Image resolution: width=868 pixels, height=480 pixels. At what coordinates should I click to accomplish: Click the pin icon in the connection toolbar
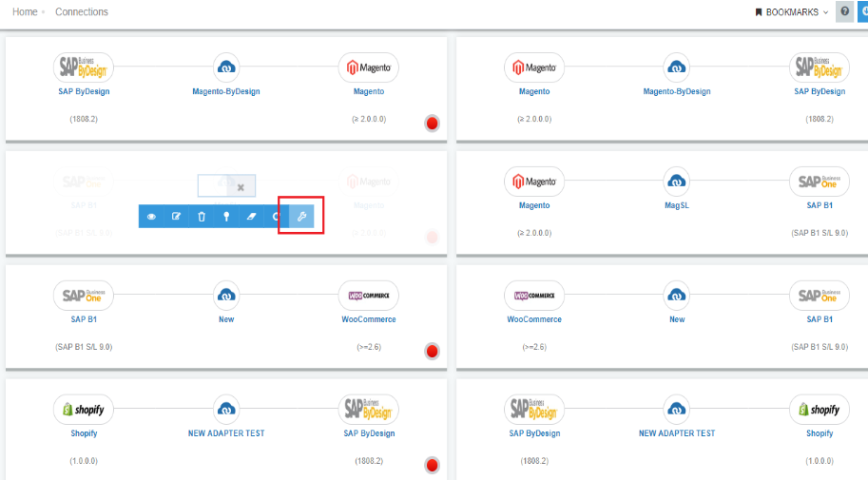pos(226,217)
